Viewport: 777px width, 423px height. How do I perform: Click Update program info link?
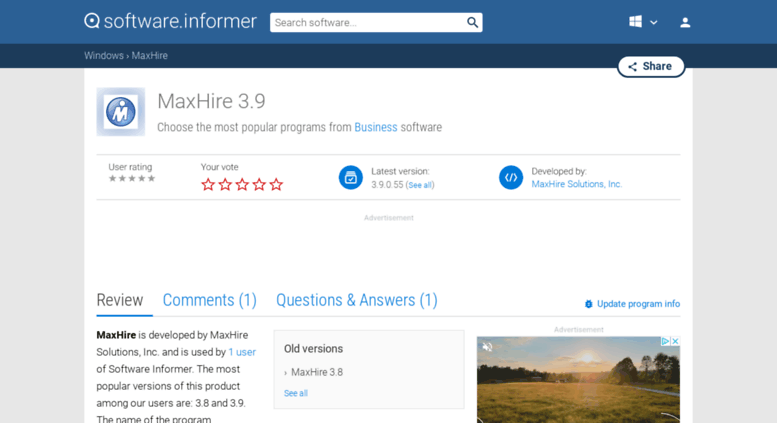(x=638, y=304)
